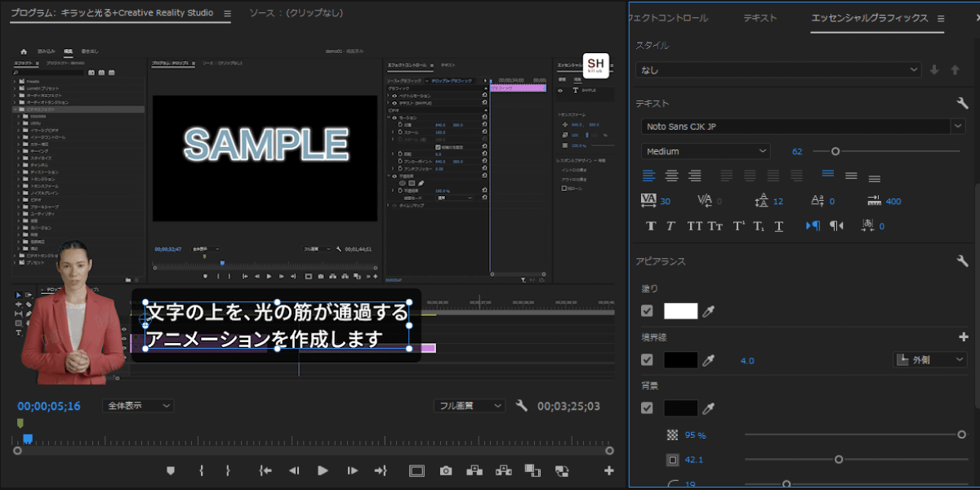This screenshot has width=980, height=490.
Task: Step forward one frame
Action: click(x=352, y=470)
